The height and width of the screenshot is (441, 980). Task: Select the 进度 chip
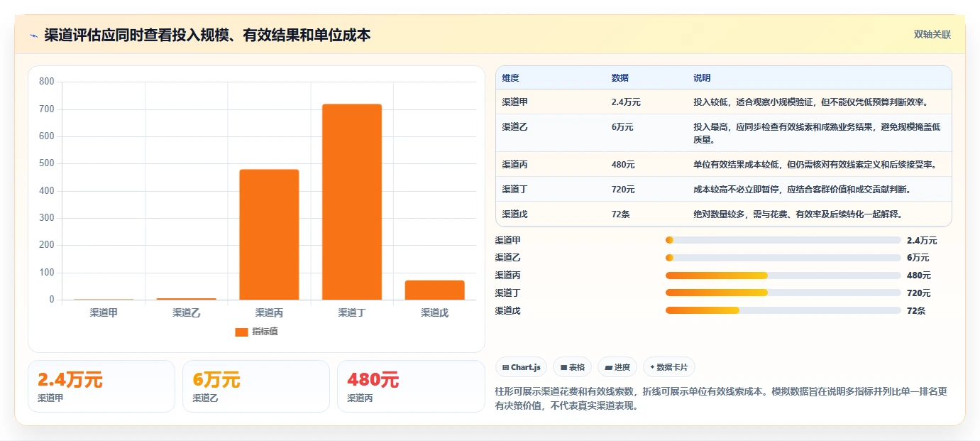(617, 367)
